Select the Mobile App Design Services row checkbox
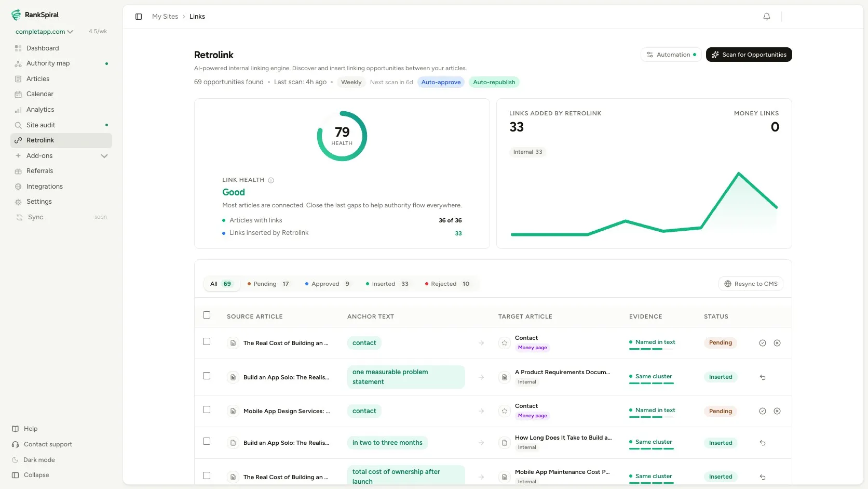This screenshot has width=868, height=489. tap(207, 409)
